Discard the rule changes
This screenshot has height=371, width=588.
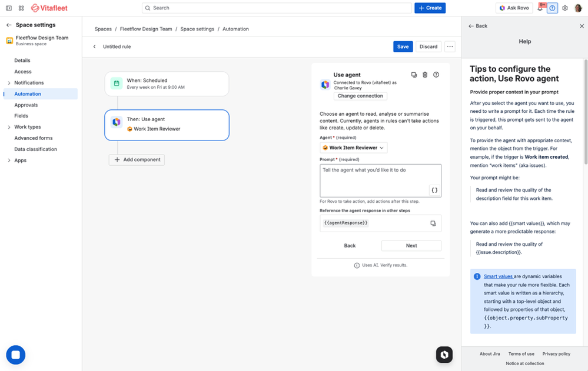(428, 46)
